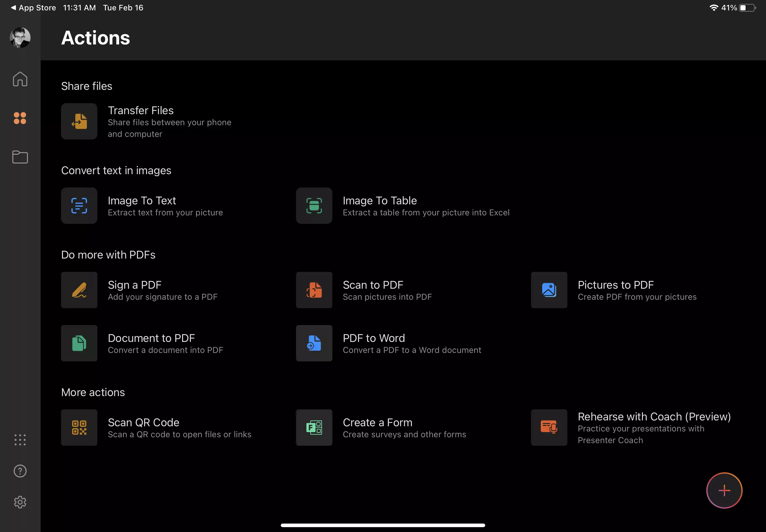Tap the Image To Table icon
The height and width of the screenshot is (532, 766).
point(314,206)
